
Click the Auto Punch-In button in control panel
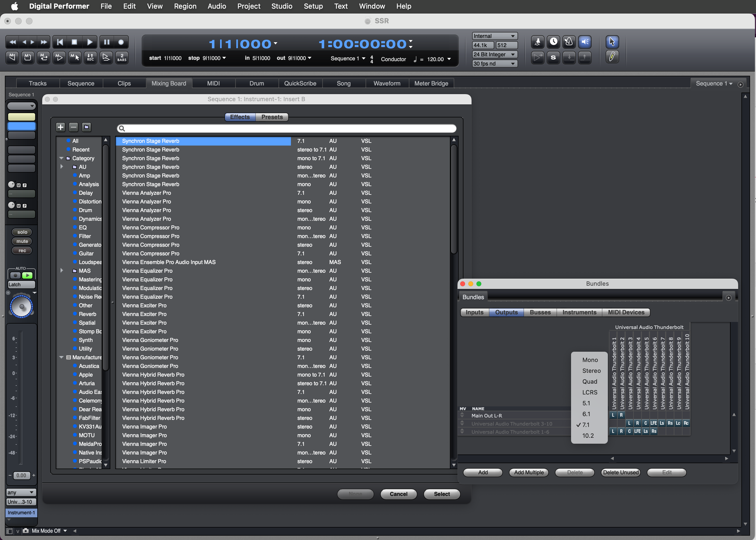tap(569, 58)
